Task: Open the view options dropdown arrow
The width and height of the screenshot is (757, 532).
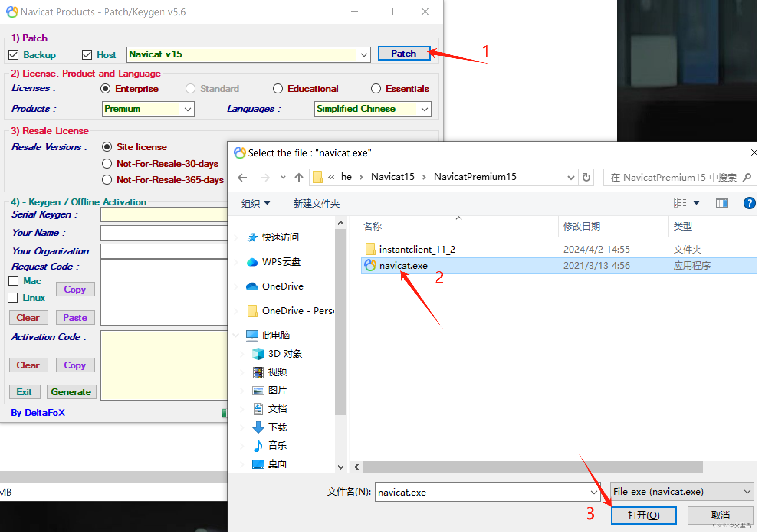Action: click(696, 203)
